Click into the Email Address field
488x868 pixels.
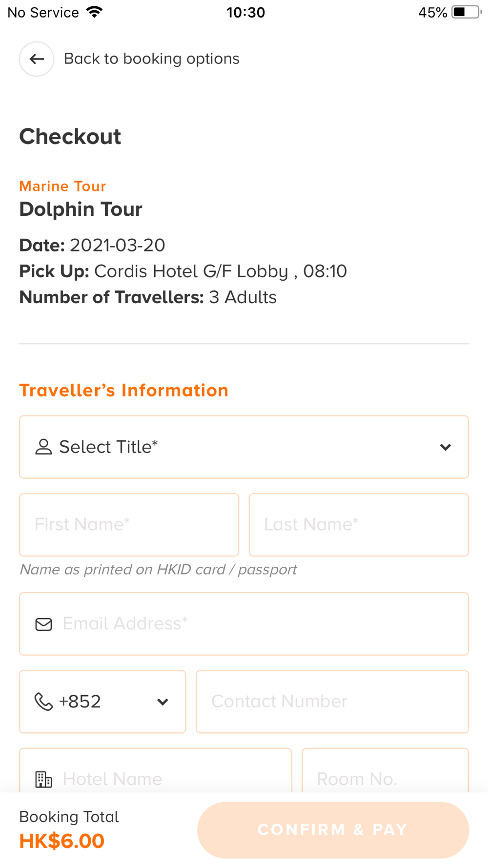[x=264, y=624]
